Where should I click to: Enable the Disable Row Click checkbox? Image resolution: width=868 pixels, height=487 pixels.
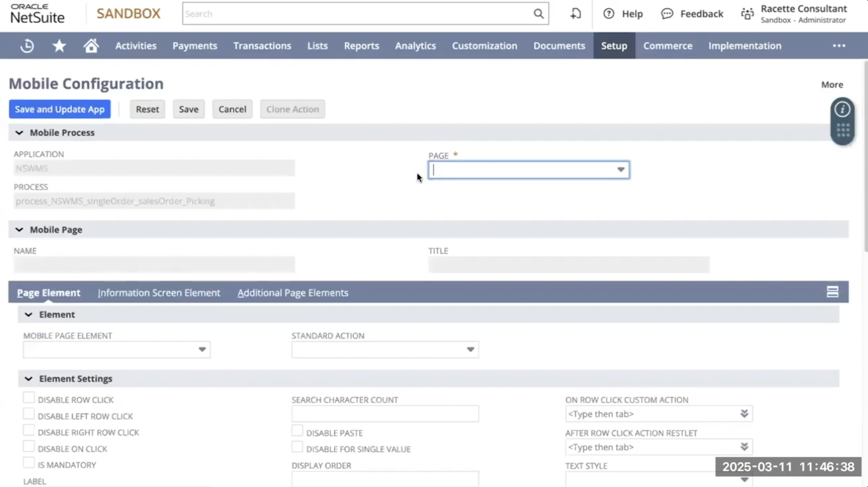[29, 398]
